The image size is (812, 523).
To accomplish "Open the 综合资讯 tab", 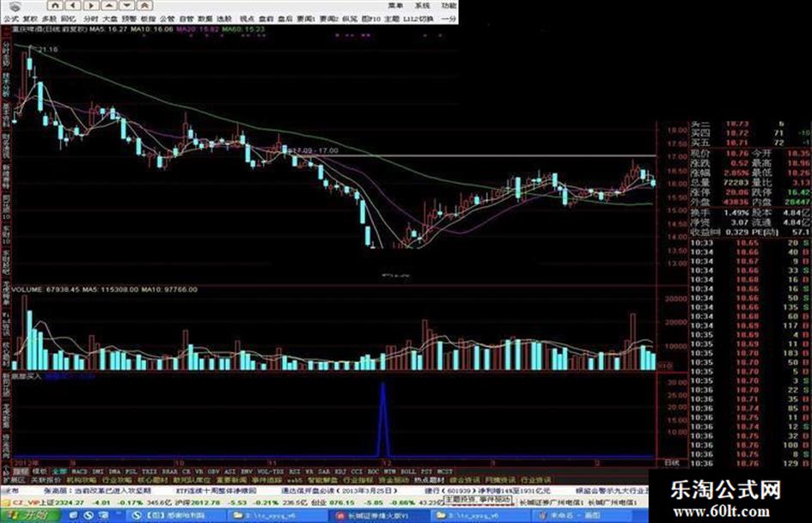I will click(465, 480).
